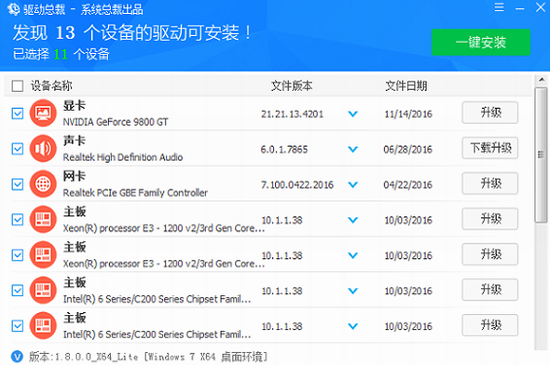Screen dimensions: 550x365
Task: Open the hamburger main menu icon
Action: point(499,7)
